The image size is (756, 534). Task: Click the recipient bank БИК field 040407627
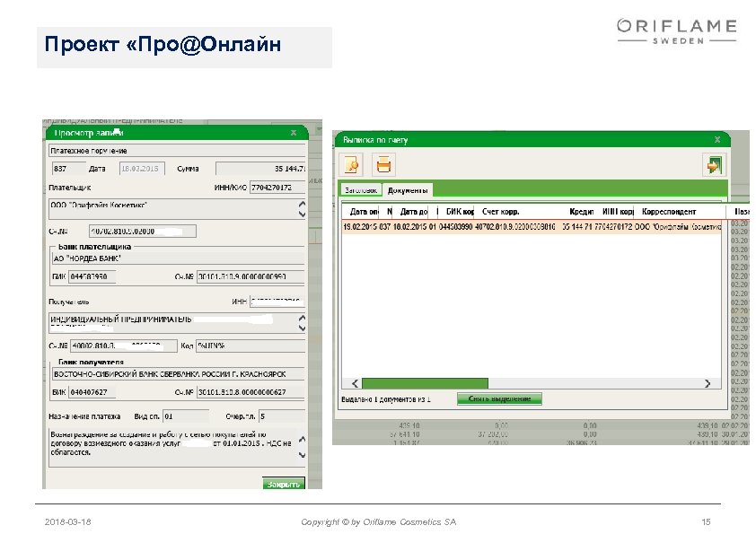92,392
